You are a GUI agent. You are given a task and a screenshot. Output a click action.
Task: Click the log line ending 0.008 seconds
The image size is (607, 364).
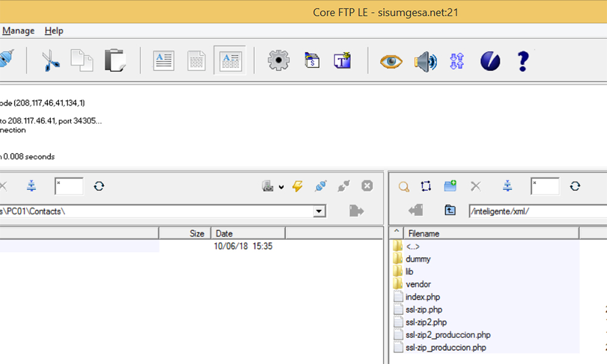pos(27,157)
